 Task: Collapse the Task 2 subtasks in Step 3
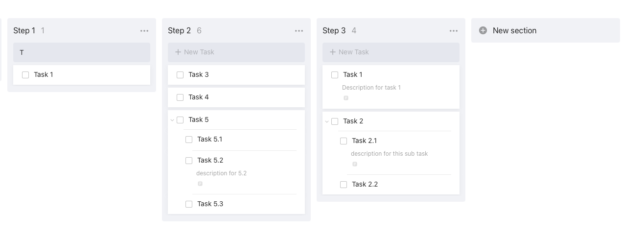click(327, 121)
